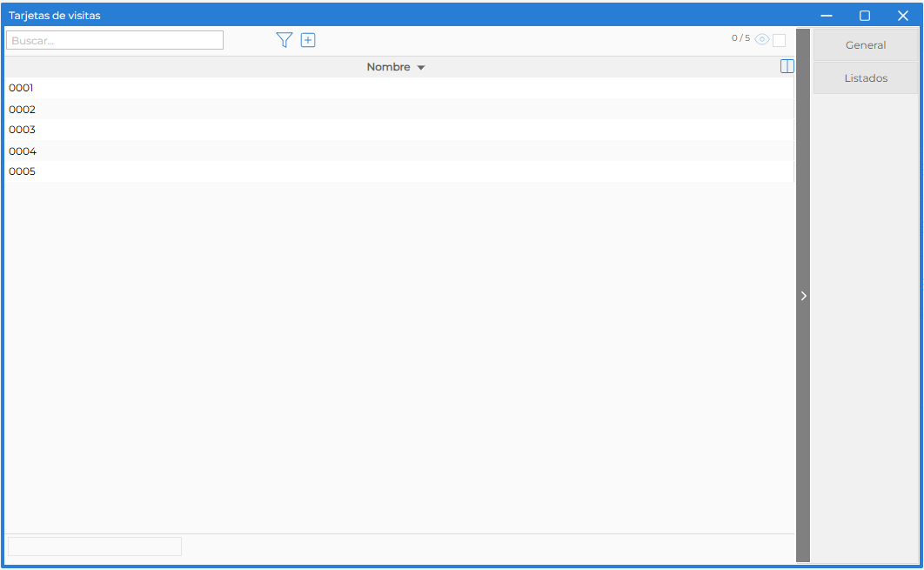Maximize the Tarjetas de visitas window
Viewport: 924px width, 570px height.
point(865,16)
